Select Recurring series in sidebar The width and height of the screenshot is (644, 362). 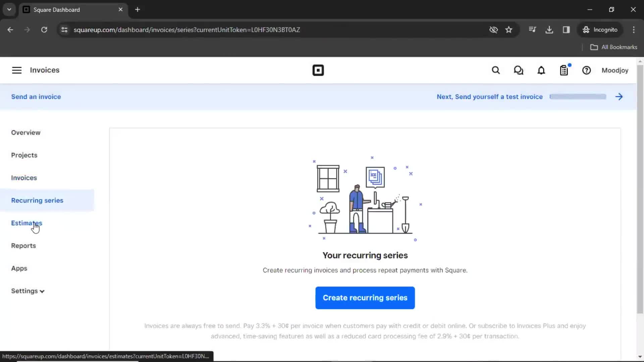(x=47, y=200)
